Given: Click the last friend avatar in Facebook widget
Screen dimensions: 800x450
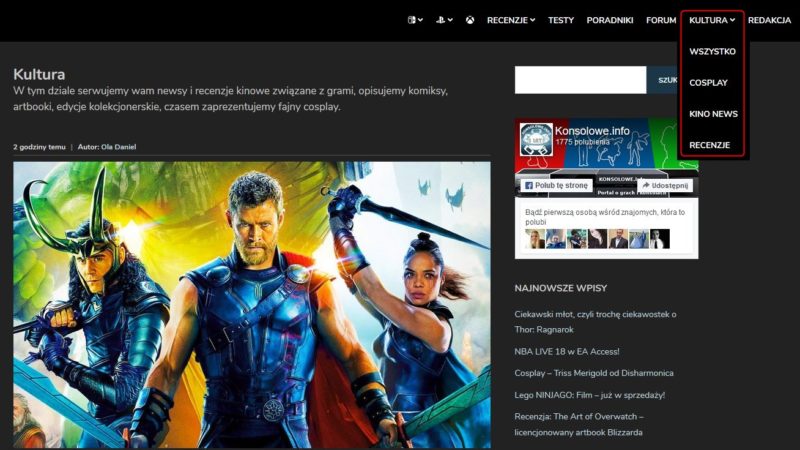Looking at the screenshot, I should [x=659, y=239].
